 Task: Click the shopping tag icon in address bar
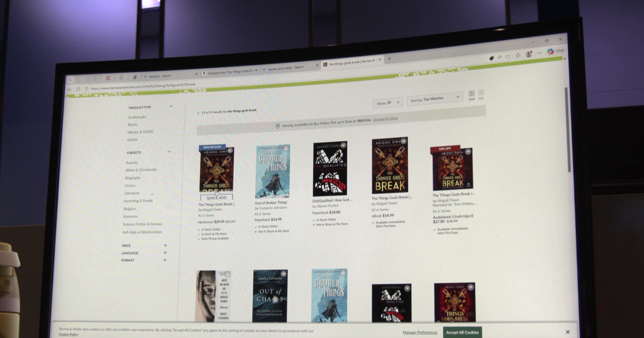click(x=491, y=58)
